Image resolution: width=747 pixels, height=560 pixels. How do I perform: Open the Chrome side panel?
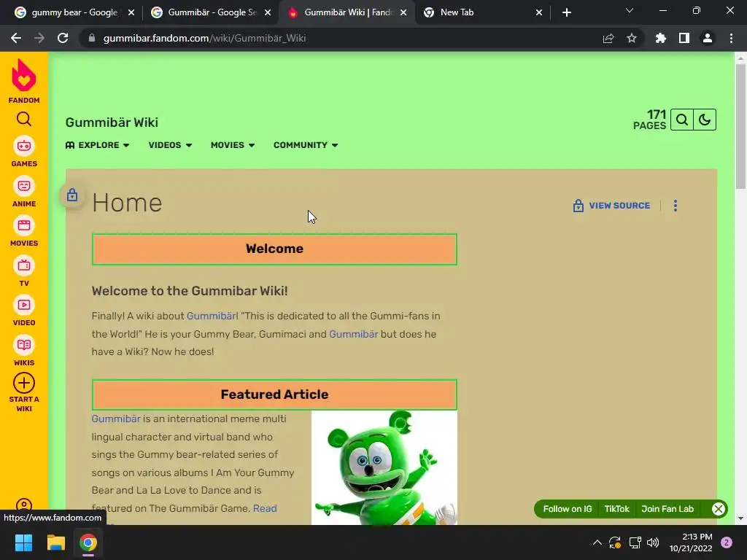(684, 38)
